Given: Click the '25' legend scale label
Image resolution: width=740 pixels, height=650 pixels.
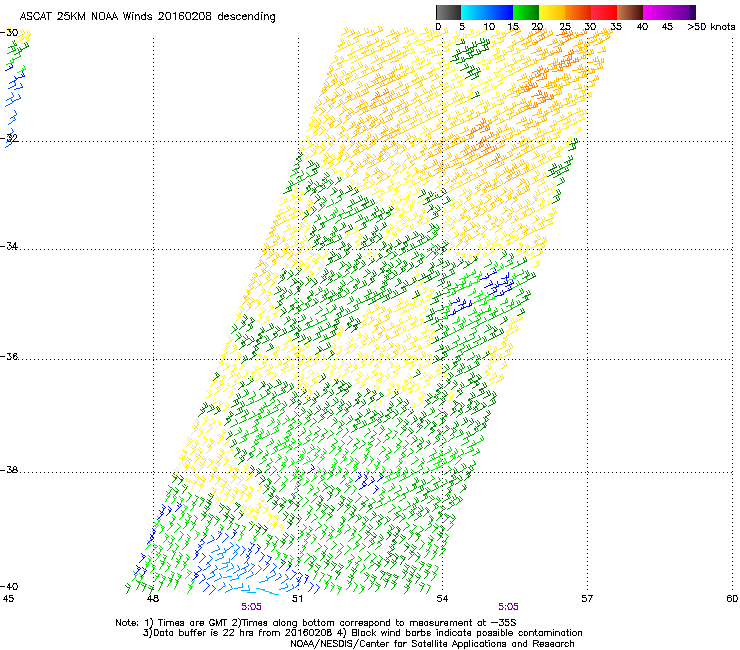Looking at the screenshot, I should pos(565,27).
